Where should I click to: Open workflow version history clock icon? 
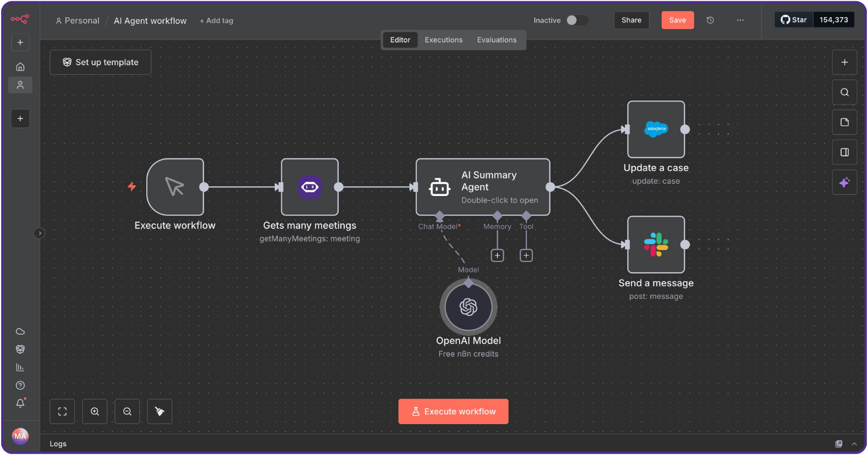(710, 20)
